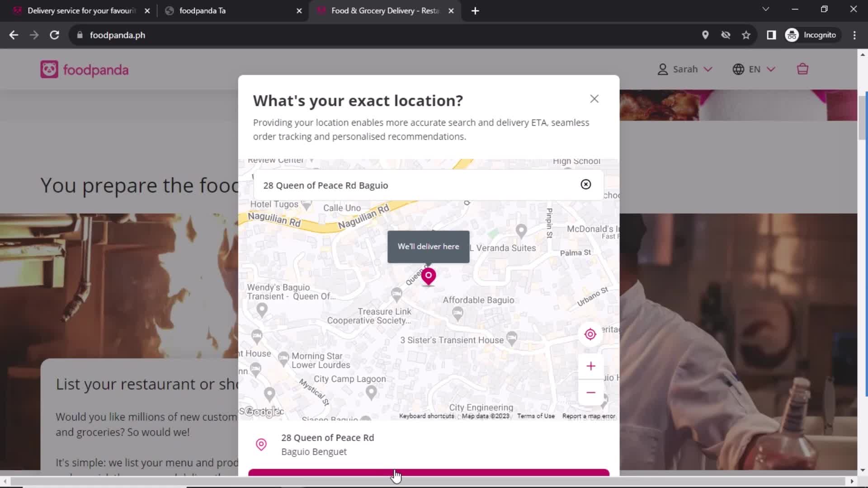This screenshot has width=868, height=488.
Task: Open location permission icon in address bar
Action: coord(705,35)
